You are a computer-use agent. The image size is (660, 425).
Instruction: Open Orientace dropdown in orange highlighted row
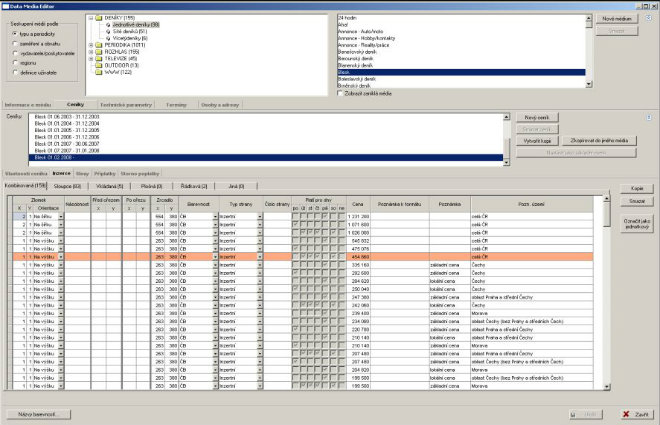coord(61,257)
